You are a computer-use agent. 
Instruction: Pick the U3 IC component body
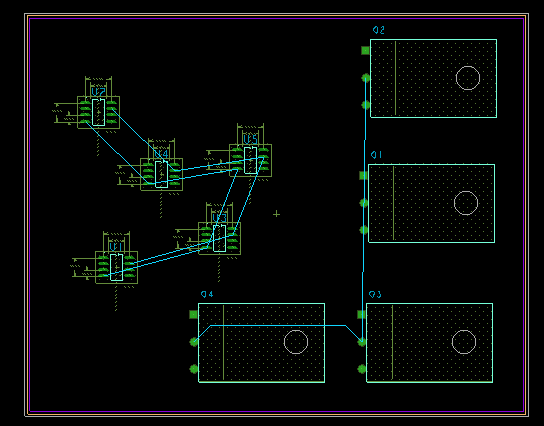[x=219, y=238]
